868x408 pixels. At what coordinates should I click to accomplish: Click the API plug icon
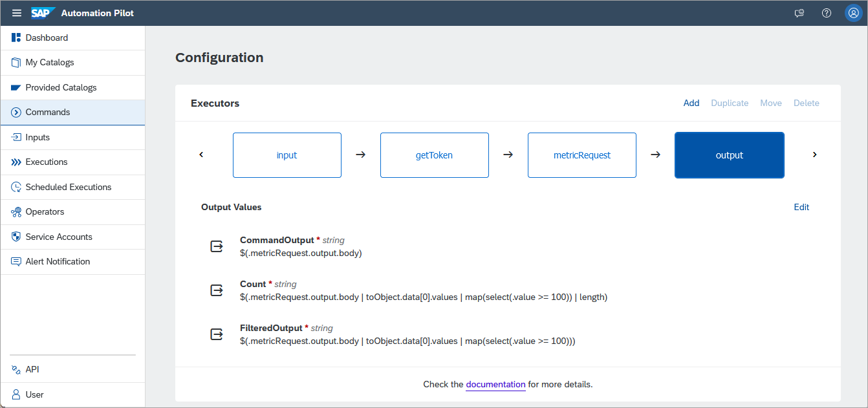(16, 369)
